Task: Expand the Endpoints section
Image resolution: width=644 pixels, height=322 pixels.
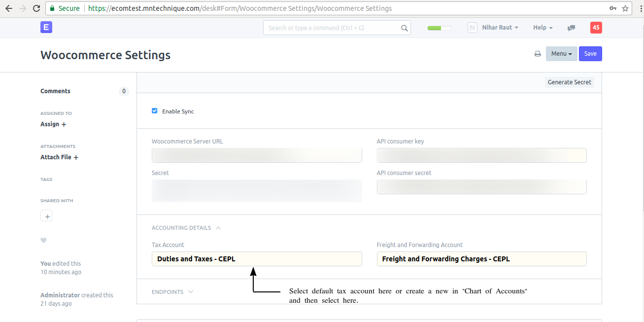Action: (172, 292)
